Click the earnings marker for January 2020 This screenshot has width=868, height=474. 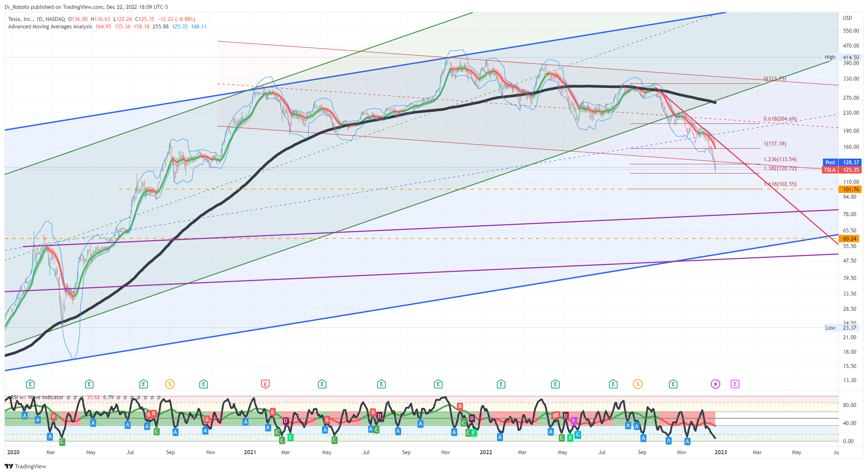pyautogui.click(x=30, y=384)
